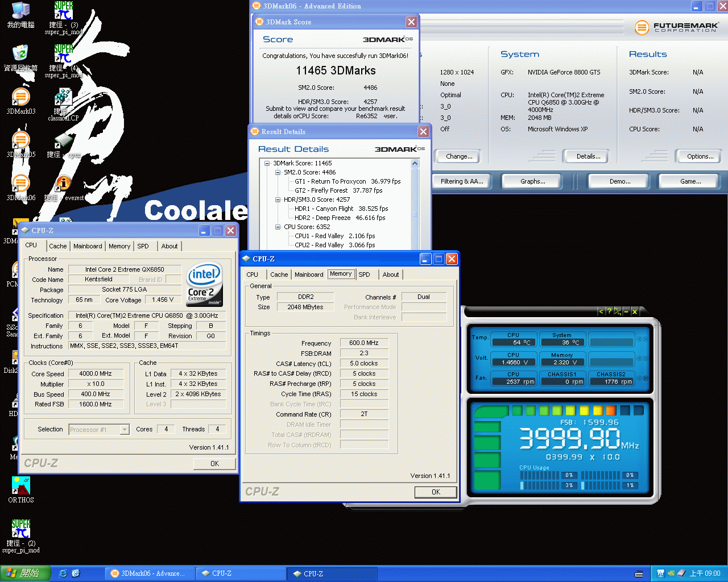Open Filtering & AA... in 3DMark06
The image size is (728, 582).
coord(462,181)
